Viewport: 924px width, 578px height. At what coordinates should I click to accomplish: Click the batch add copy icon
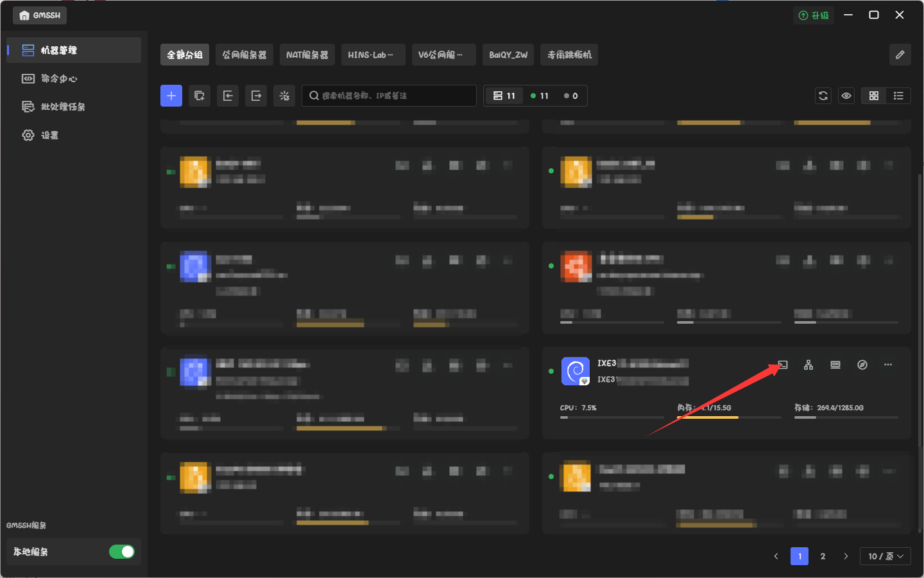click(200, 96)
